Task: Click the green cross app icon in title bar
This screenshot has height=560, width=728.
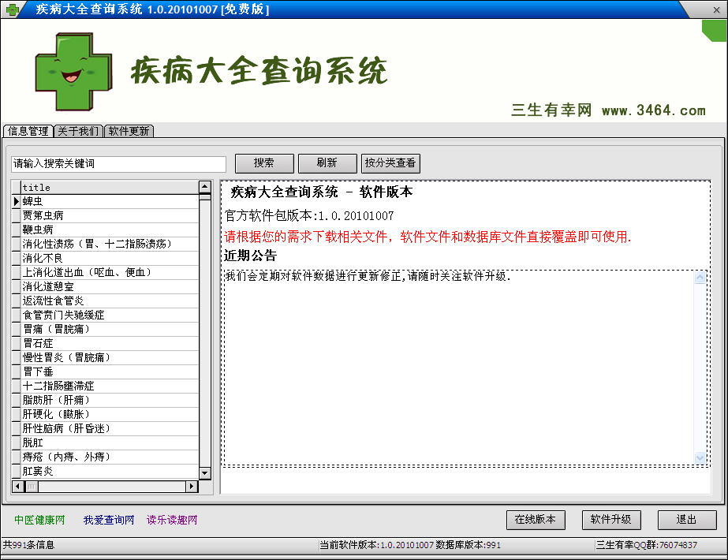Action: pos(13,9)
